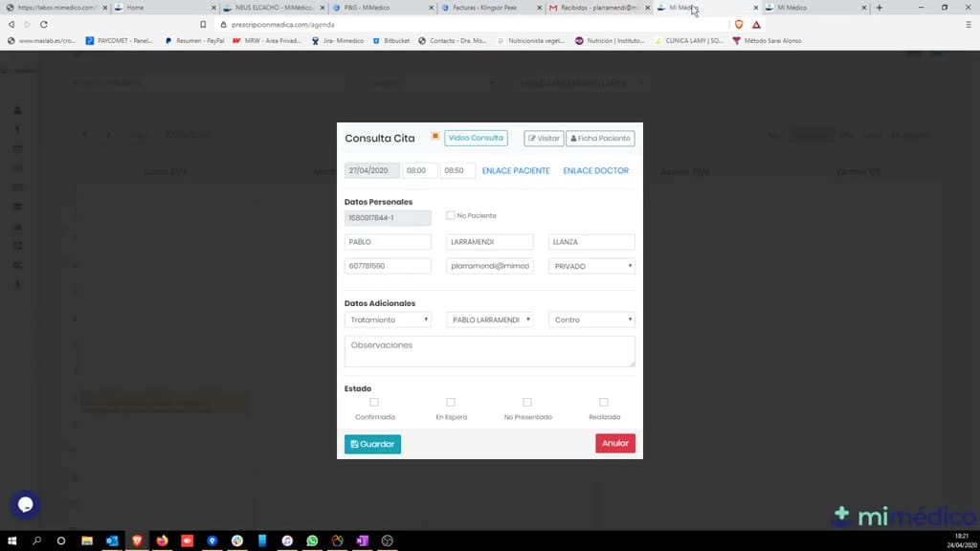The height and width of the screenshot is (551, 980).
Task: Click the Visitar button
Action: click(544, 138)
